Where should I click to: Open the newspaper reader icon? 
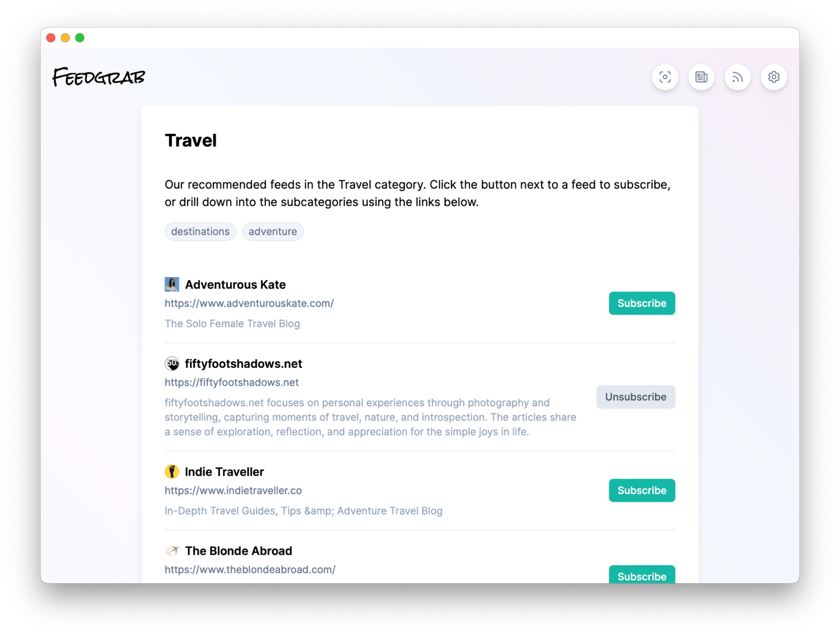[701, 77]
